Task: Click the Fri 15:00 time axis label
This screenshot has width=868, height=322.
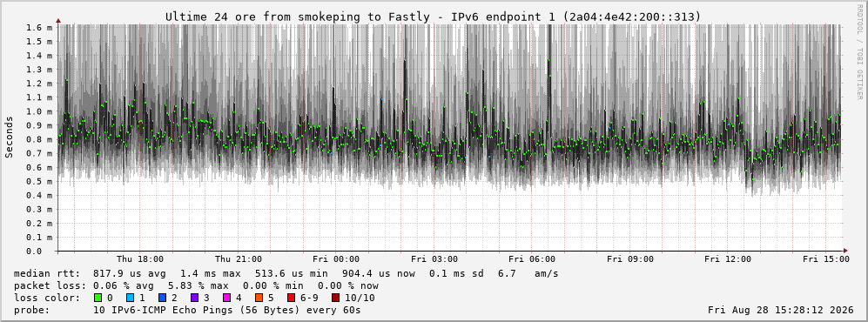Action: pyautogui.click(x=826, y=259)
